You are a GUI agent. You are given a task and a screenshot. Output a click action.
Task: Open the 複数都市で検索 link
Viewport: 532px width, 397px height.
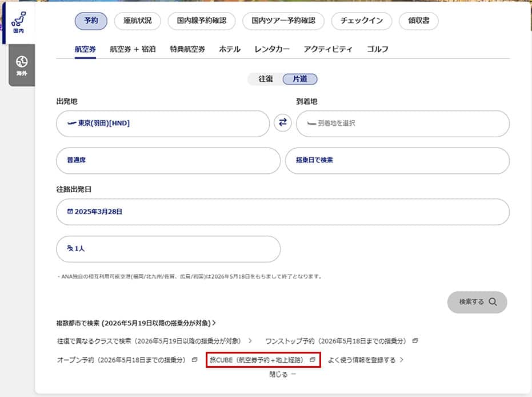coord(135,323)
